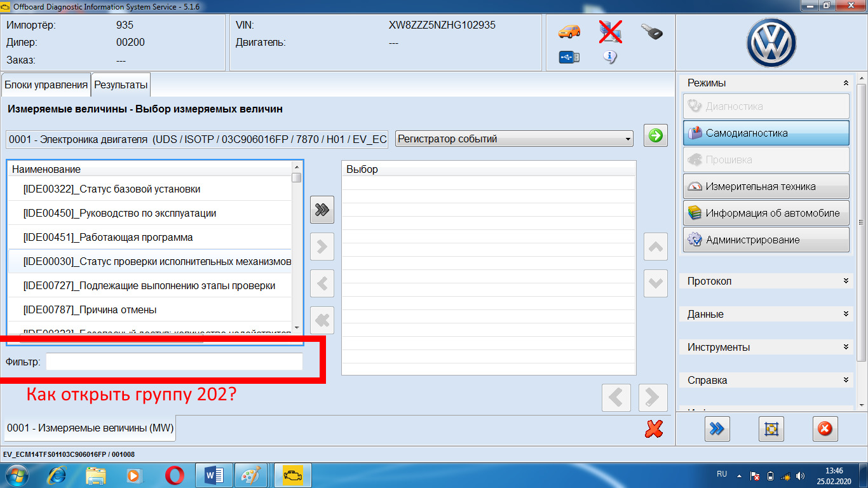The height and width of the screenshot is (488, 868).
Task: Click the Фильтр input field
Action: tap(174, 362)
